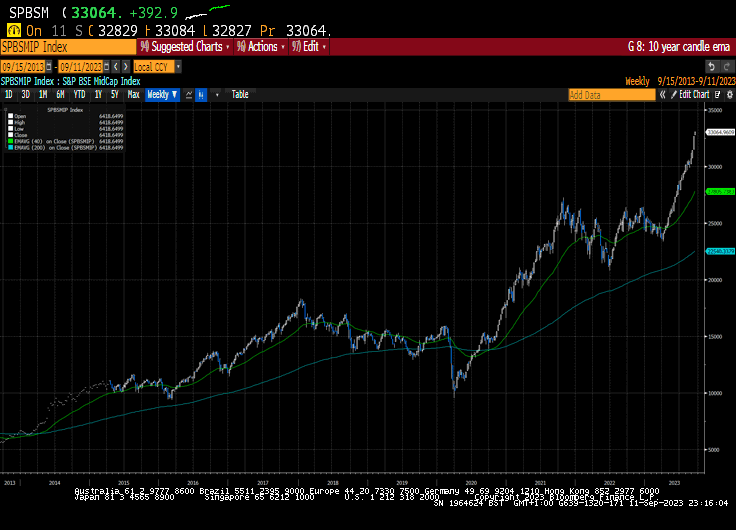This screenshot has height=530, width=736.
Task: Click the EMAVG (40) on Close legend row
Action: (66, 141)
